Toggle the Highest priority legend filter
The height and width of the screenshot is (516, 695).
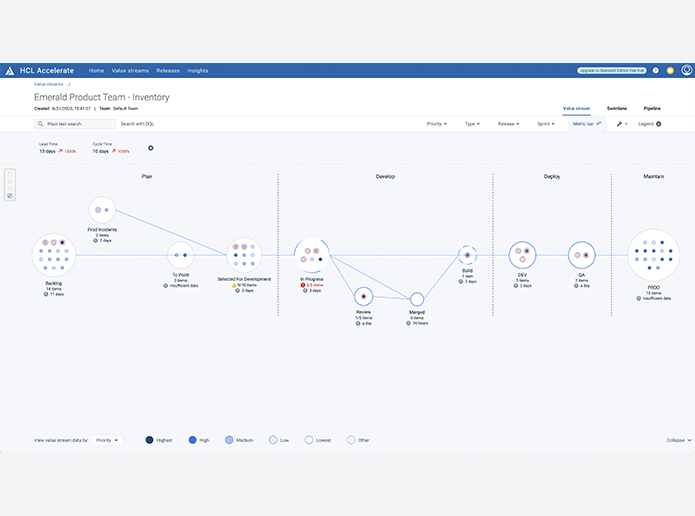click(150, 440)
